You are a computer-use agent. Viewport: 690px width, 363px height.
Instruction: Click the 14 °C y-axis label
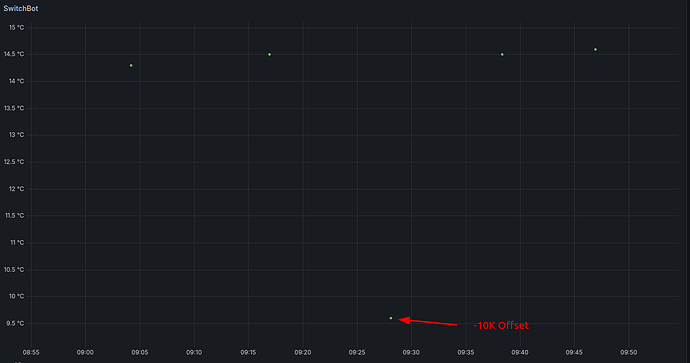[x=17, y=81]
